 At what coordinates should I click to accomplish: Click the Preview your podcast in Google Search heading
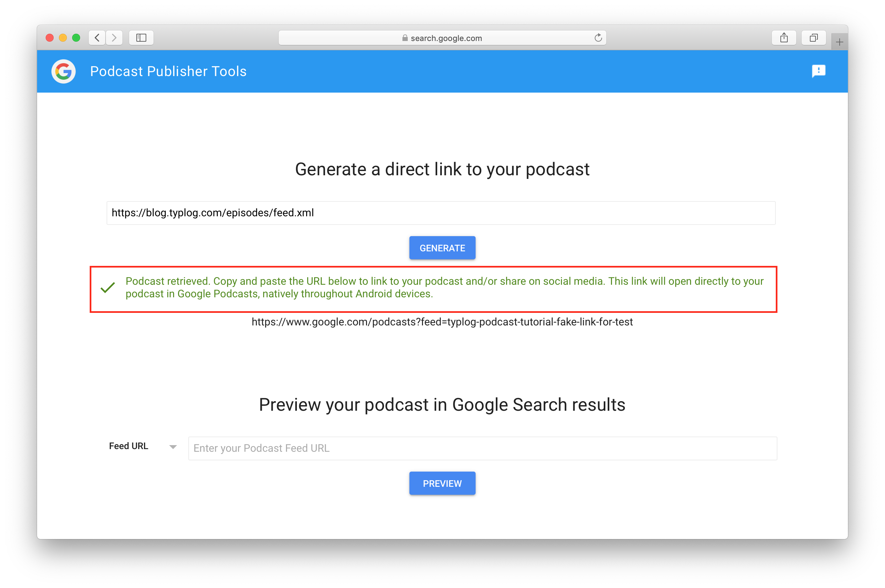pyautogui.click(x=442, y=405)
